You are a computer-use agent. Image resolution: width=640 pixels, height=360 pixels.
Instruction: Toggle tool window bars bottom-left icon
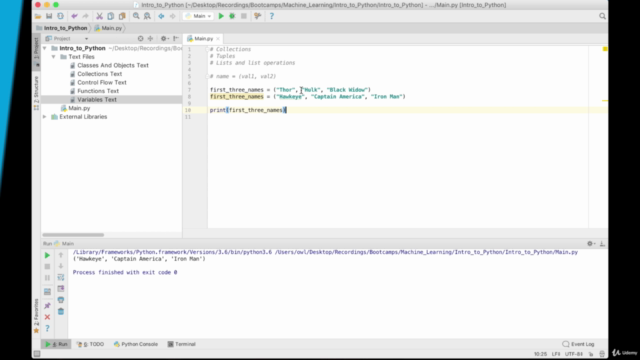pos(37,354)
